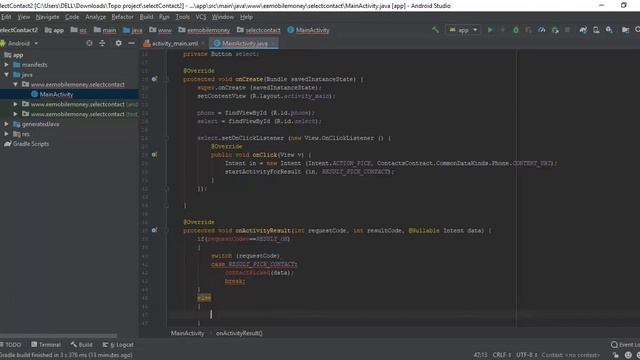Click the project panel horizontal scrollbar
This screenshot has width=640, height=360.
(x=59, y=336)
